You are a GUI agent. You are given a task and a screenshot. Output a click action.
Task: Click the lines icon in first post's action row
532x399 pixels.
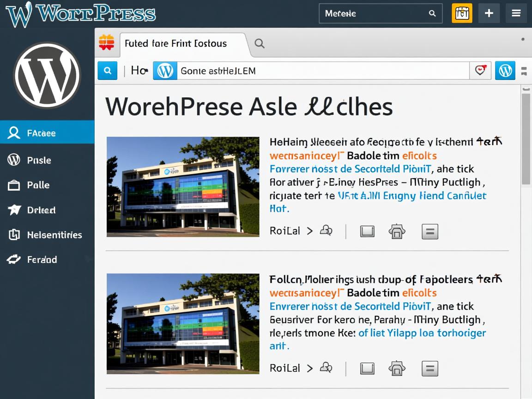point(429,231)
